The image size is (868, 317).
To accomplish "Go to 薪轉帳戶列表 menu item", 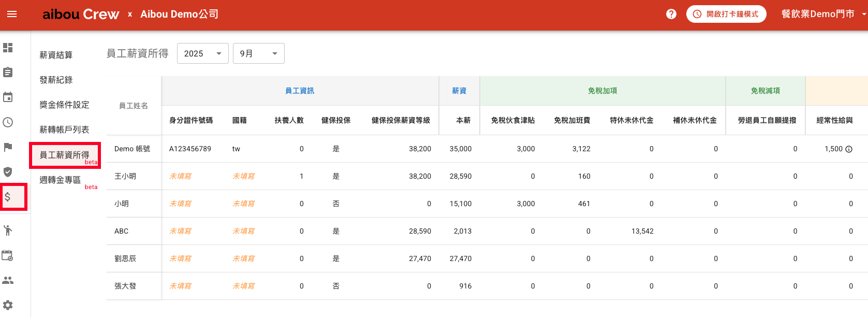I will 64,129.
